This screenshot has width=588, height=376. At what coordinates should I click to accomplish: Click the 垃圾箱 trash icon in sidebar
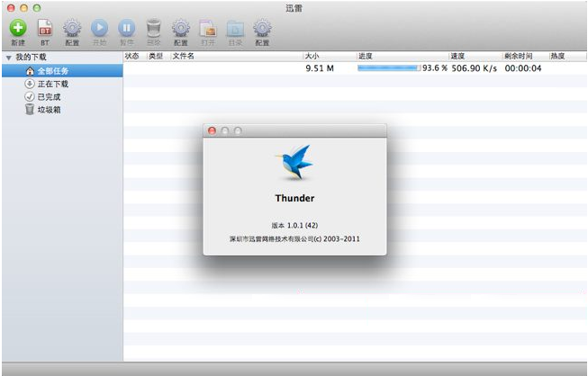point(30,110)
